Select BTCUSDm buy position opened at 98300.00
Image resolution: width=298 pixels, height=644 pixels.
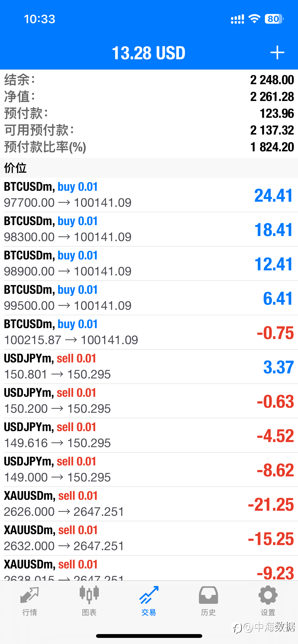point(149,229)
